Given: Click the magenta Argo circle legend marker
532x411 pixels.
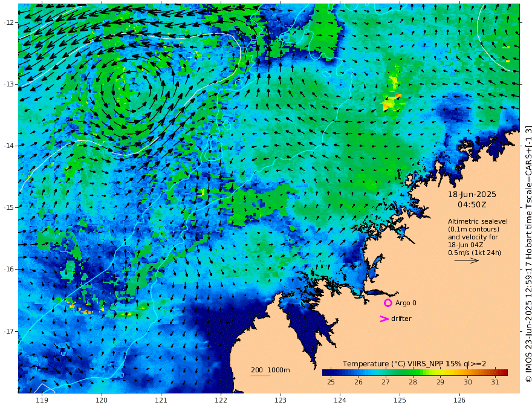Looking at the screenshot, I should [388, 303].
